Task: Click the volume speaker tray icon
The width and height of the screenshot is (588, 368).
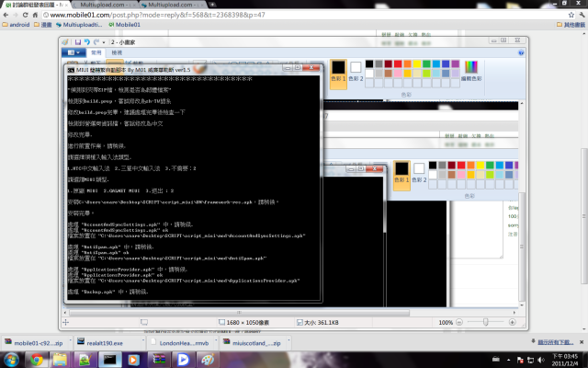Action: point(541,360)
